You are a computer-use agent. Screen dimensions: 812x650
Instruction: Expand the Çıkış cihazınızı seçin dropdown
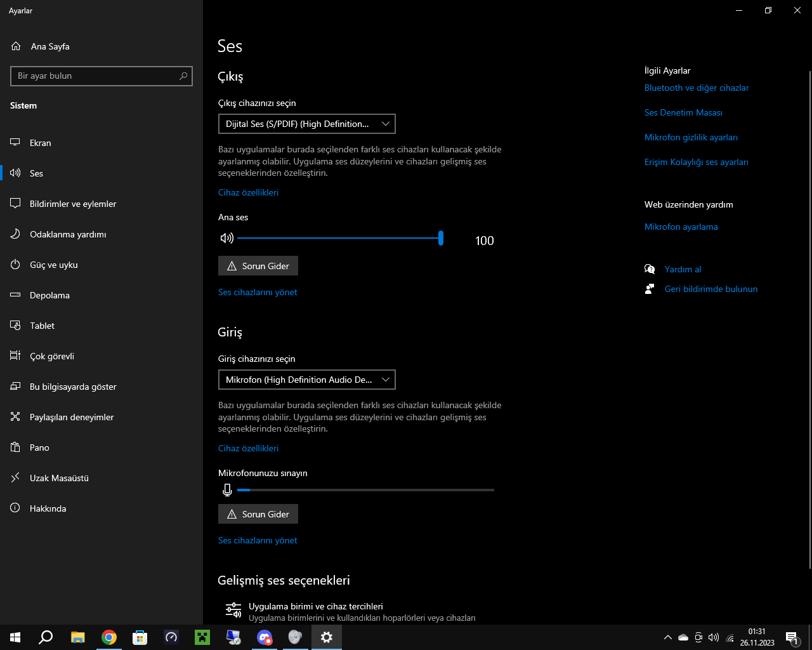[306, 124]
